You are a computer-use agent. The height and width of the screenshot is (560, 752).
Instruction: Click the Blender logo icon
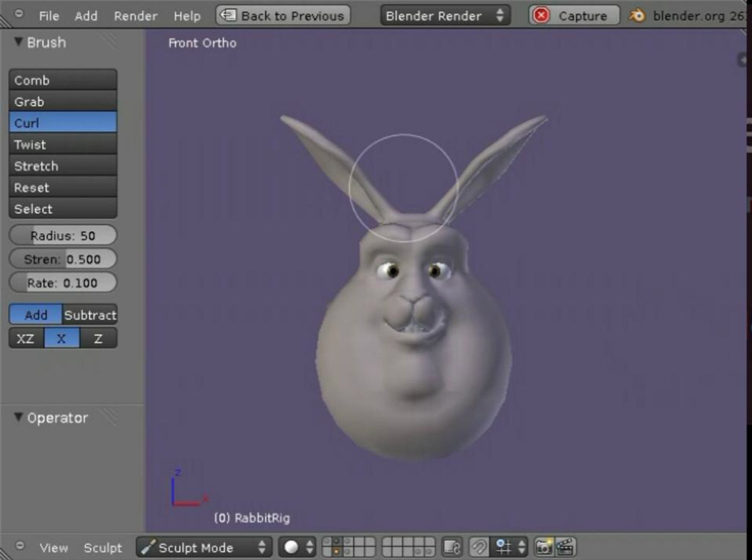point(637,16)
